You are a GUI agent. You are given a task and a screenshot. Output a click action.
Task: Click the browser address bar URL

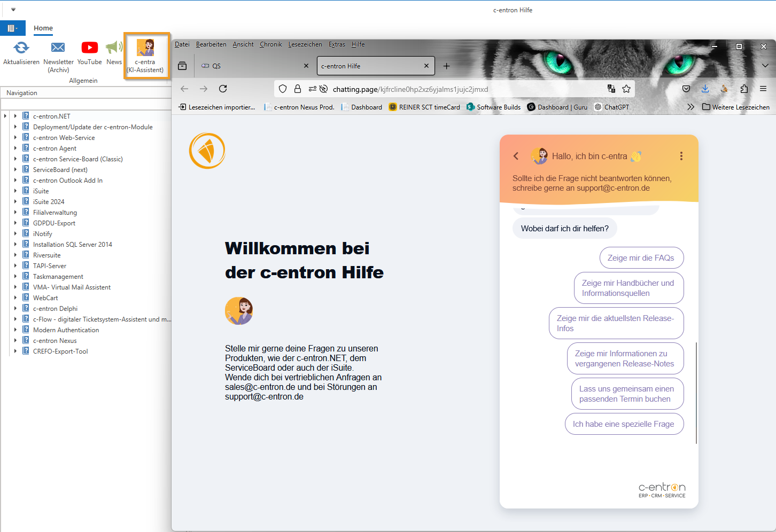pos(410,89)
